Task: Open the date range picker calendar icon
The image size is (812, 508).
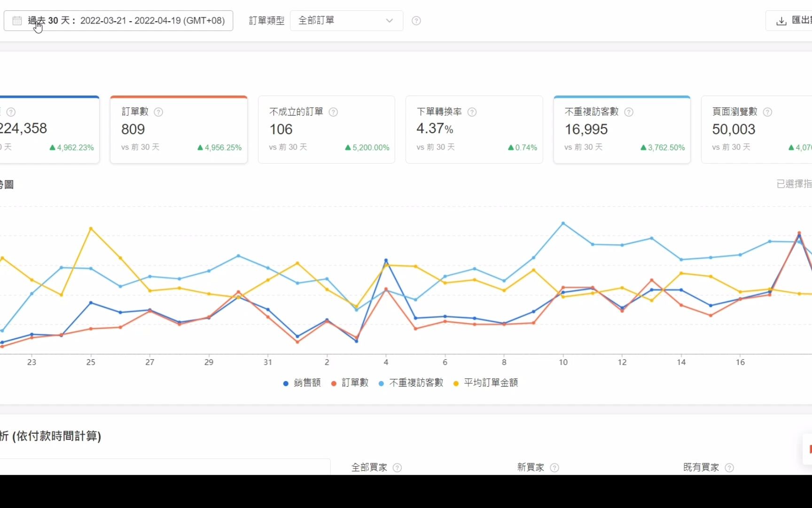Action: (x=17, y=21)
